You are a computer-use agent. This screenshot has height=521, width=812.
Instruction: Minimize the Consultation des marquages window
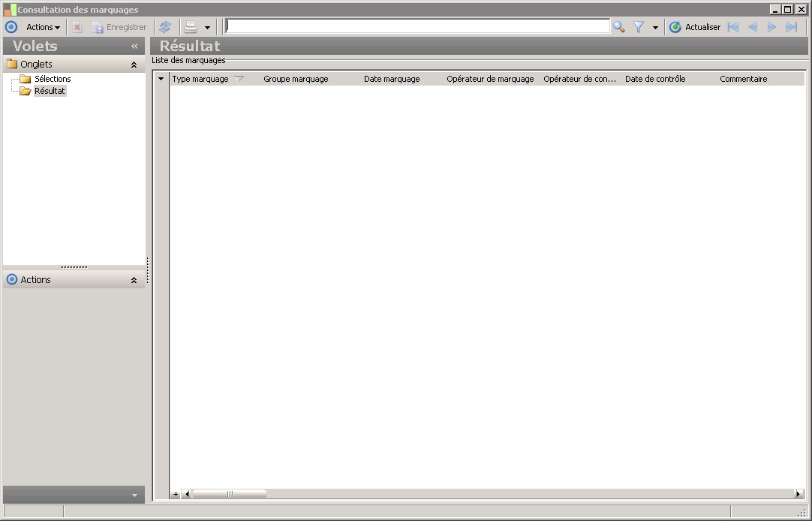[x=774, y=9]
